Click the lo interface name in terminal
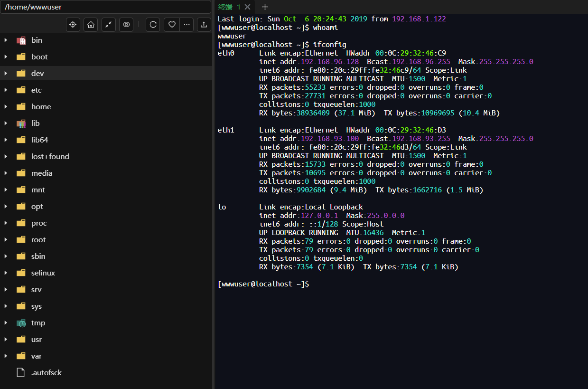Viewport: 588px width, 389px height. (x=222, y=207)
